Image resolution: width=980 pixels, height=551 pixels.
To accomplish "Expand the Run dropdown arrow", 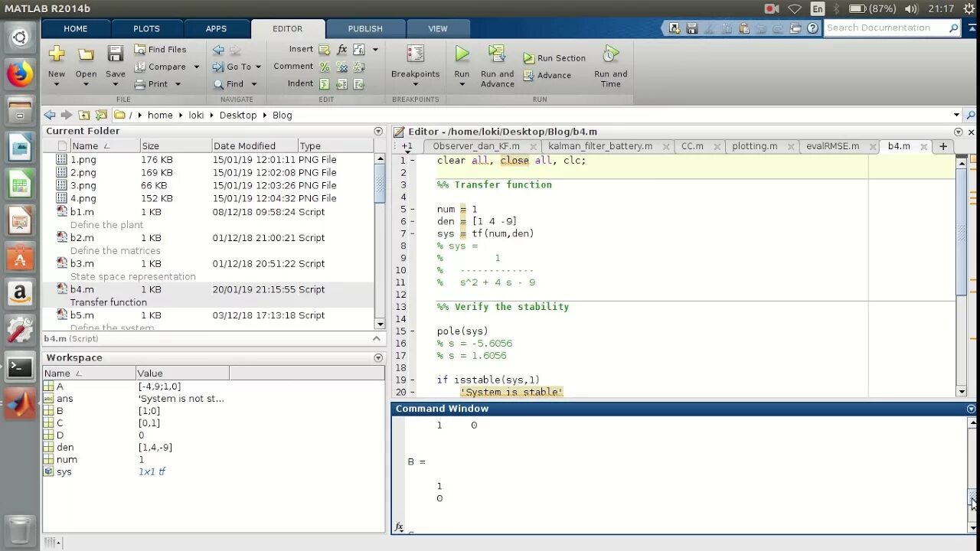I will 462,85.
